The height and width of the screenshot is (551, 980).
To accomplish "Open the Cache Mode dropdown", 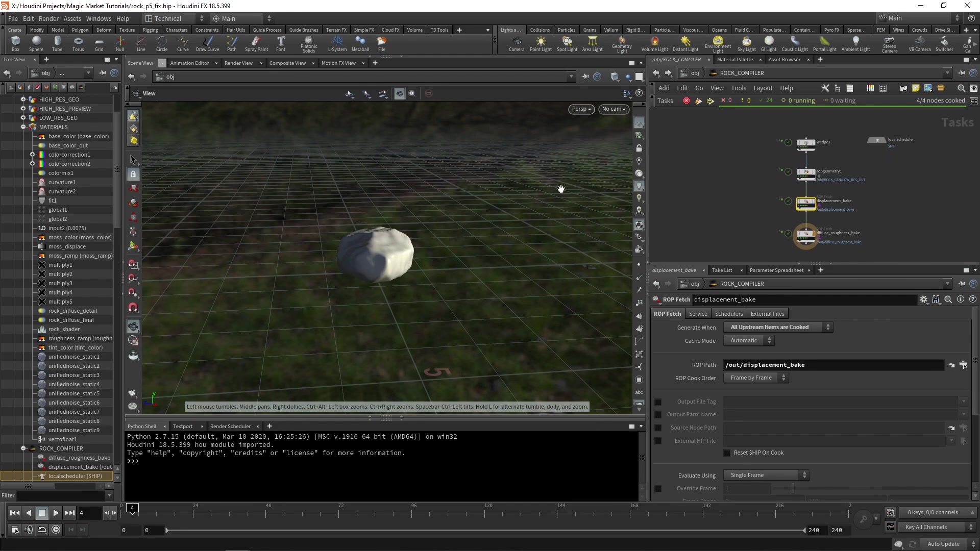I will 749,341.
